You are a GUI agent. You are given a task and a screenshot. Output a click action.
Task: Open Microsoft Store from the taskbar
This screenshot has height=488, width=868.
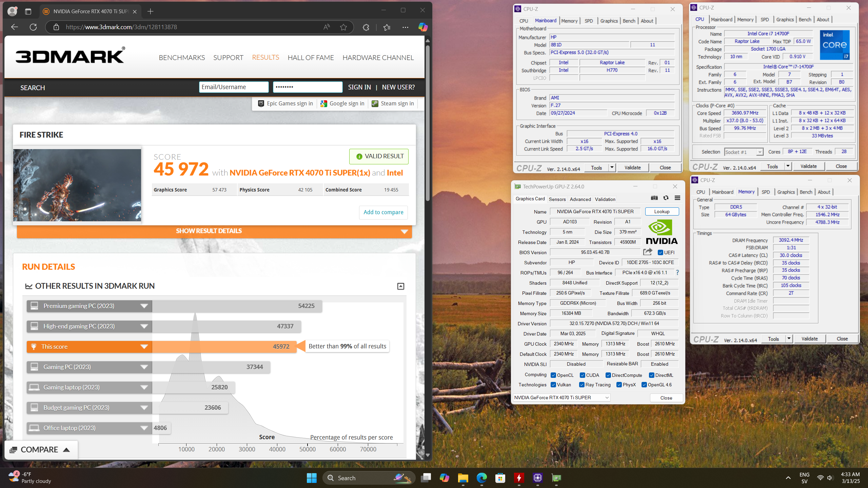(x=500, y=478)
